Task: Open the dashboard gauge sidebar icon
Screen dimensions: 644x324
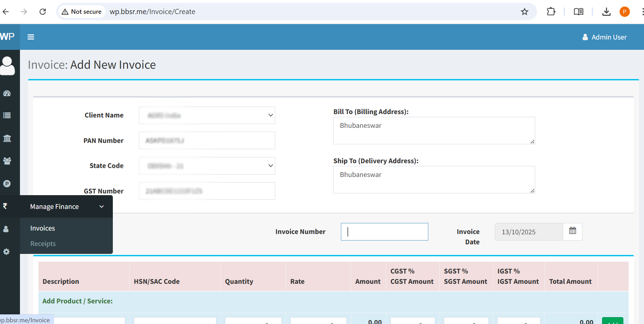Action: [7, 93]
